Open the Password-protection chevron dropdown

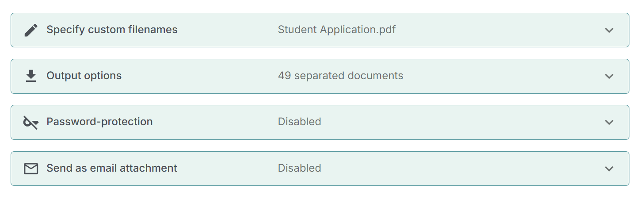(x=609, y=122)
